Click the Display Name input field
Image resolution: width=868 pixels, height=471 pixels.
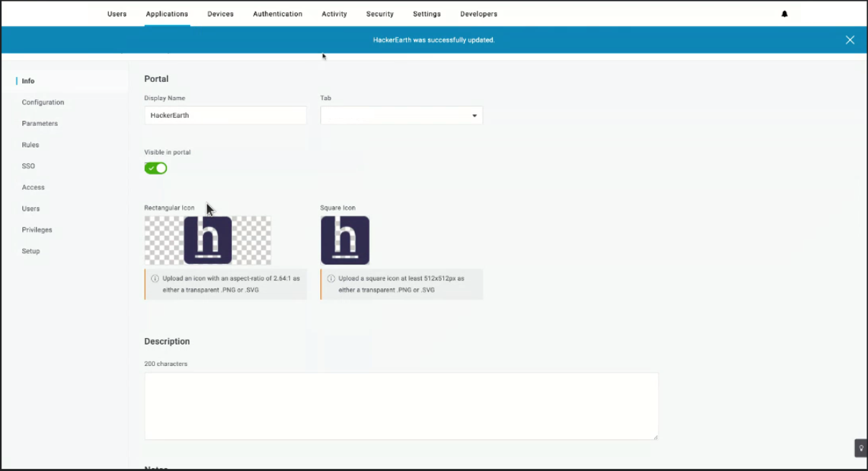tap(225, 115)
